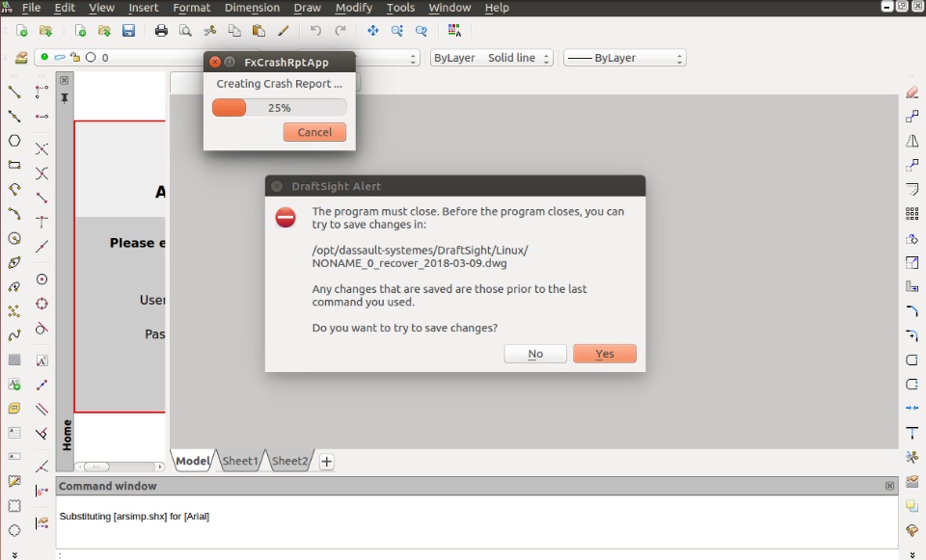Screen dimensions: 926x560
Task: Click the Quadrant entity snap icon
Action: point(41,304)
